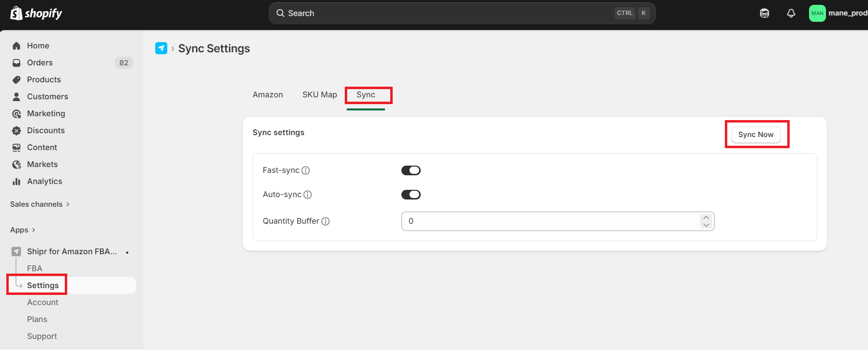Click the Sync settings card heading
The height and width of the screenshot is (353, 868).
click(x=279, y=133)
